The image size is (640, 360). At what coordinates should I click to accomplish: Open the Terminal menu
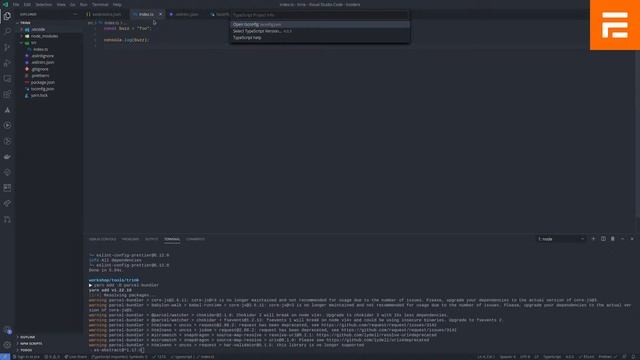pyautogui.click(x=100, y=4)
